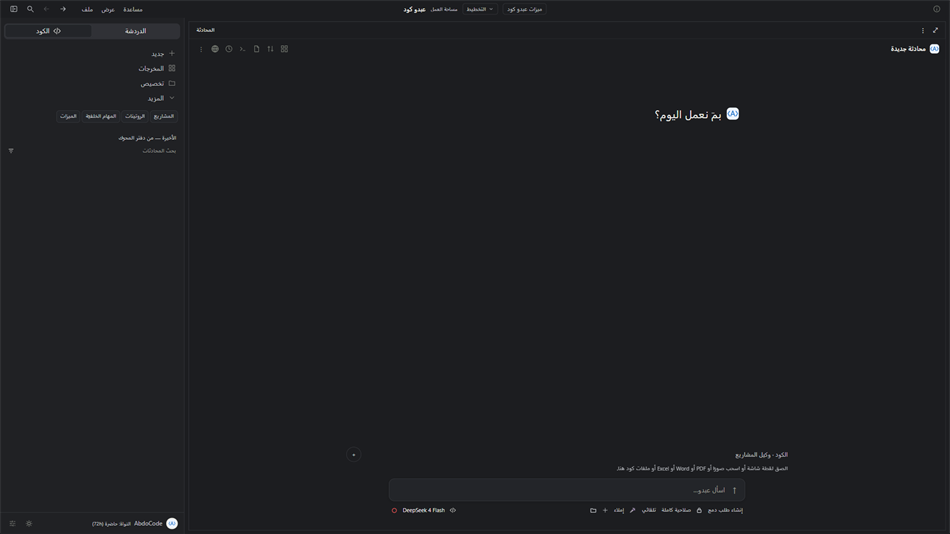
Task: Click the round dot button above the prompt
Action: (x=354, y=455)
